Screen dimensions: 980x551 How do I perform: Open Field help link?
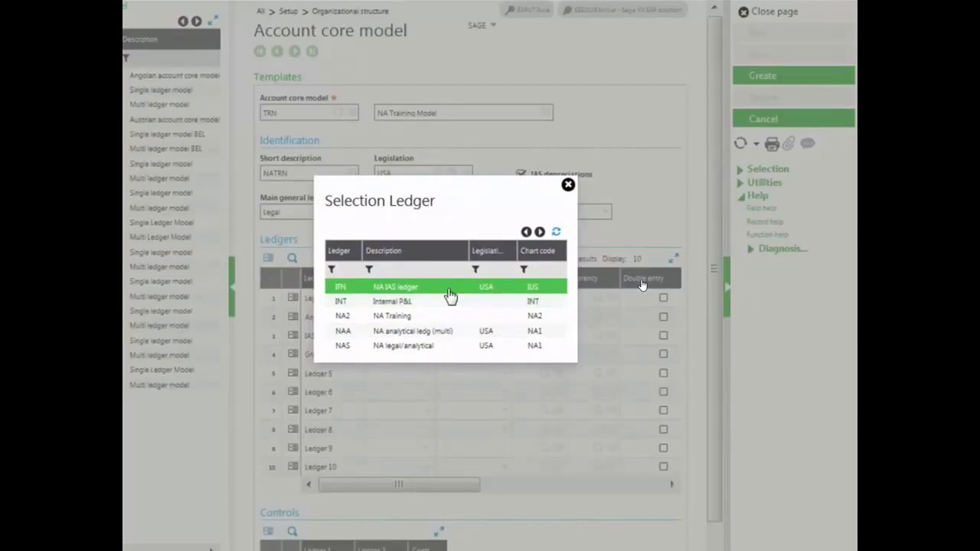coord(762,208)
